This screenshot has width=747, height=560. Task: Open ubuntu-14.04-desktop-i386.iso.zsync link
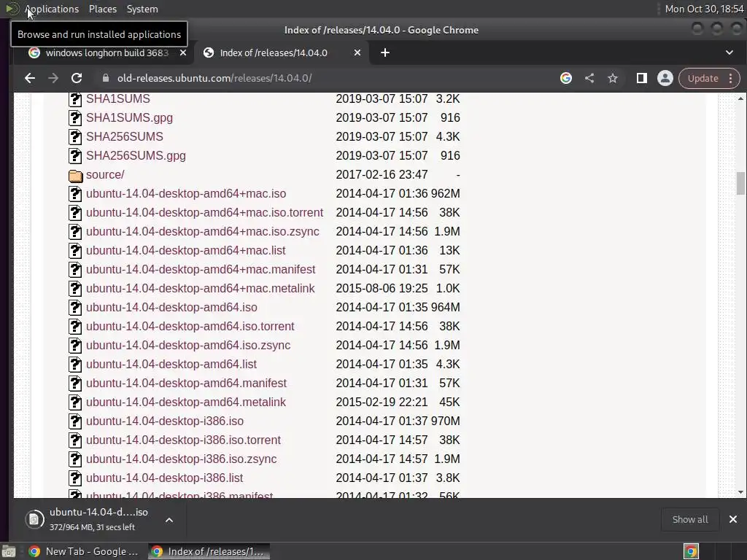pyautogui.click(x=181, y=459)
